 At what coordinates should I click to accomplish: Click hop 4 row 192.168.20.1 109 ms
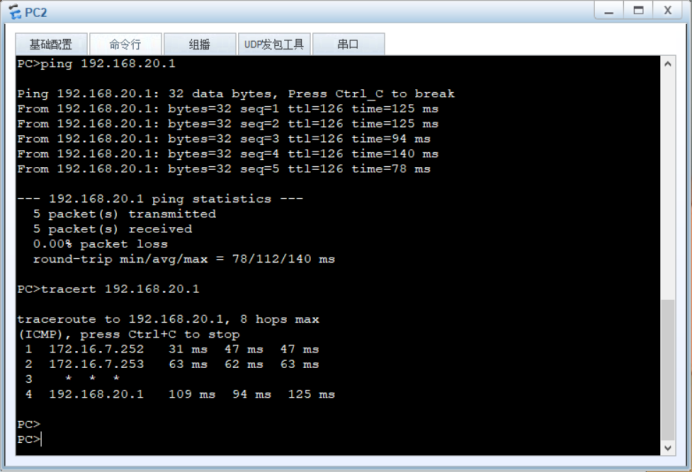pyautogui.click(x=180, y=394)
